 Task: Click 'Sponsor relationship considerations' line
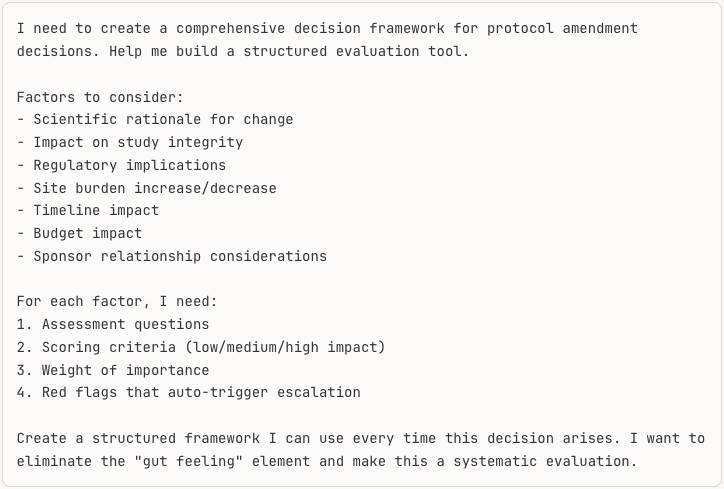click(179, 256)
